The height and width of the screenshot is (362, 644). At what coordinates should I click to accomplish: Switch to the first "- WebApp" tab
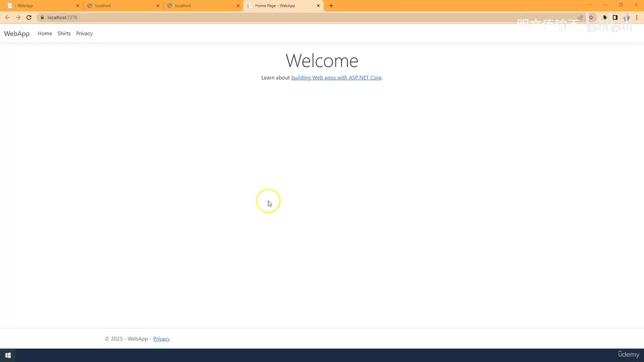[x=43, y=6]
